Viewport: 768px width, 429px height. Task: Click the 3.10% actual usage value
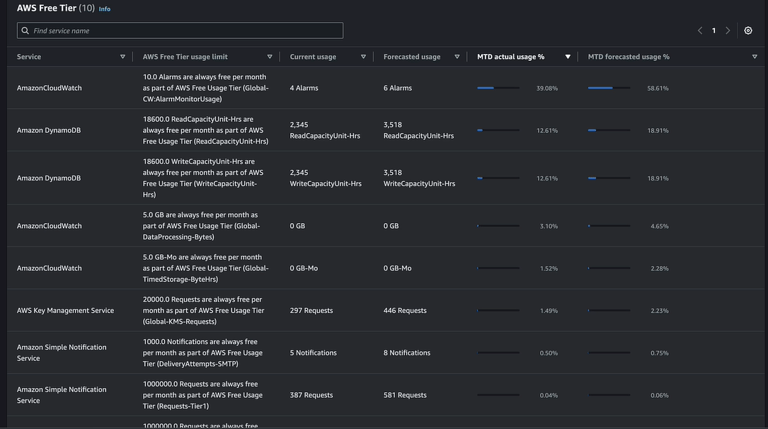pyautogui.click(x=549, y=226)
